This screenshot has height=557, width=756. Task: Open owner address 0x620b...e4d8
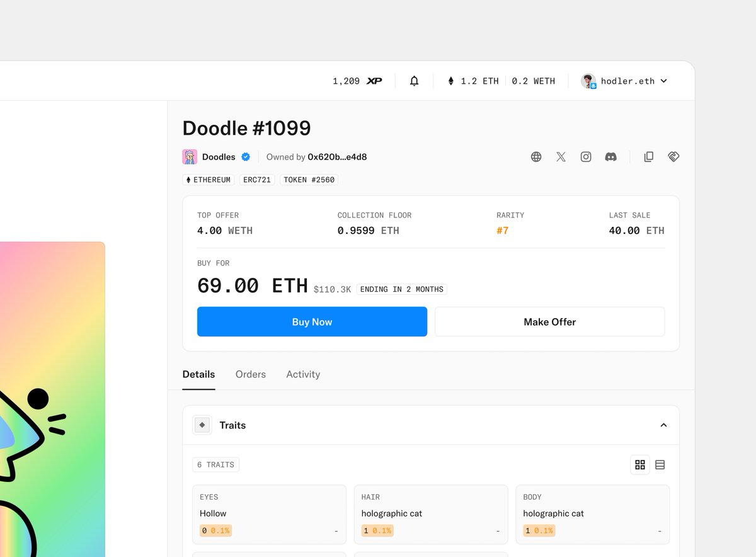pyautogui.click(x=337, y=157)
